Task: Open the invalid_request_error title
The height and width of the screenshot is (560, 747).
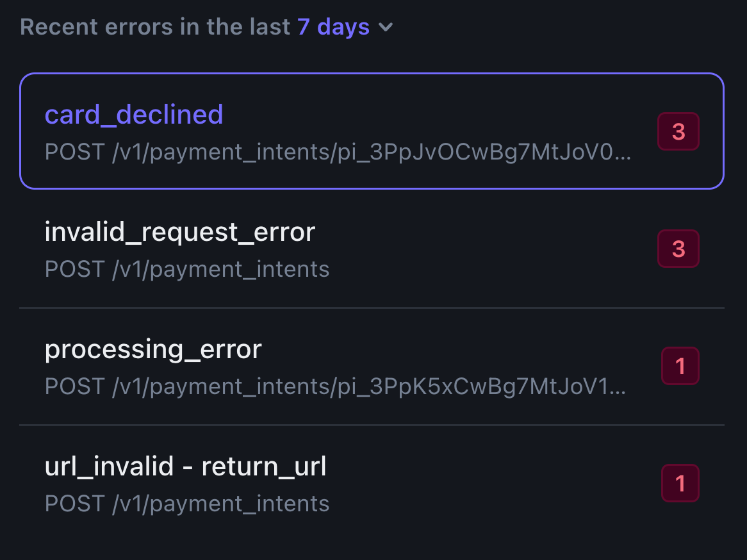Action: pos(180,231)
